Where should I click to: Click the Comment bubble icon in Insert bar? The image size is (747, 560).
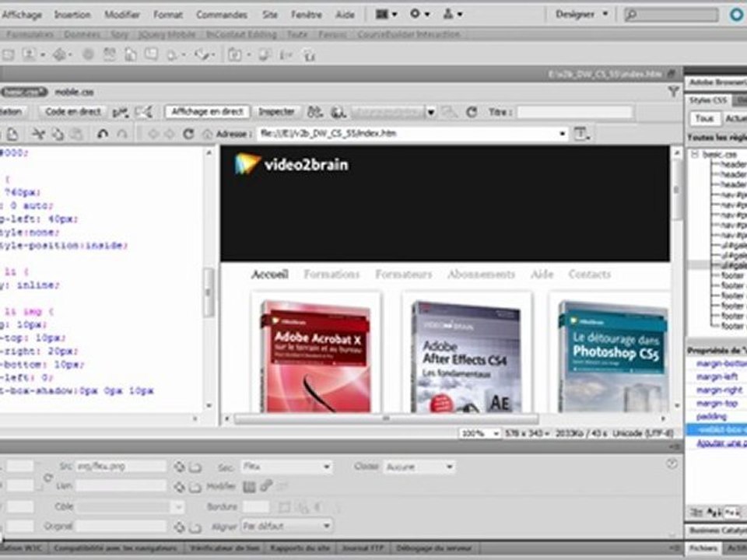[152, 54]
